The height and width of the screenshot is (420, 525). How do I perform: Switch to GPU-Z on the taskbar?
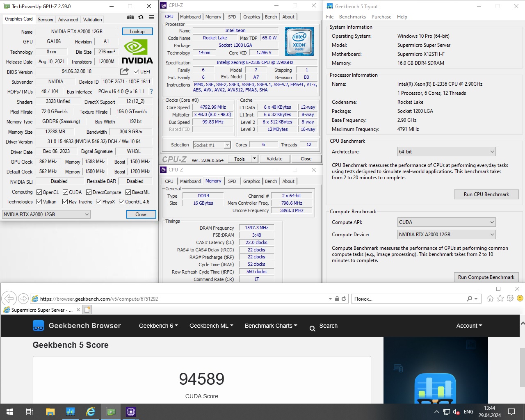pos(111,412)
